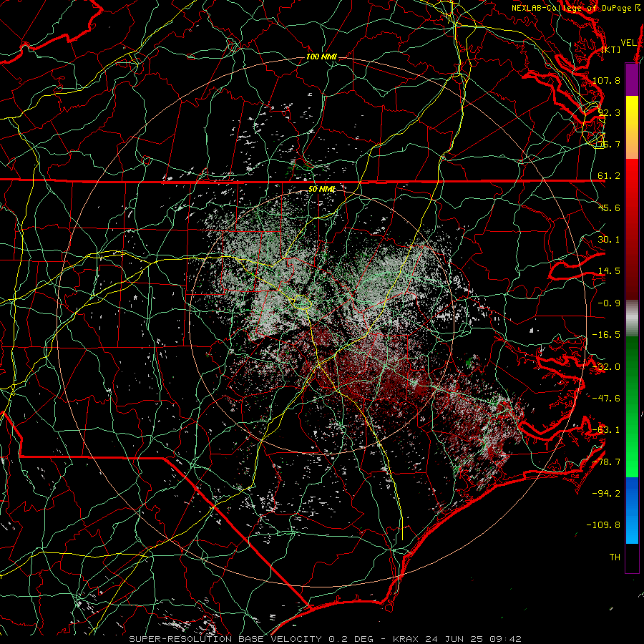
Task: Select the -63.1 velocity scale value
Action: (x=606, y=430)
